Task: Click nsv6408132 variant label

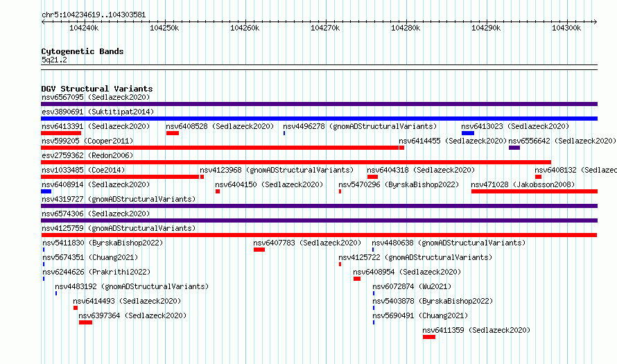Action: pos(575,170)
